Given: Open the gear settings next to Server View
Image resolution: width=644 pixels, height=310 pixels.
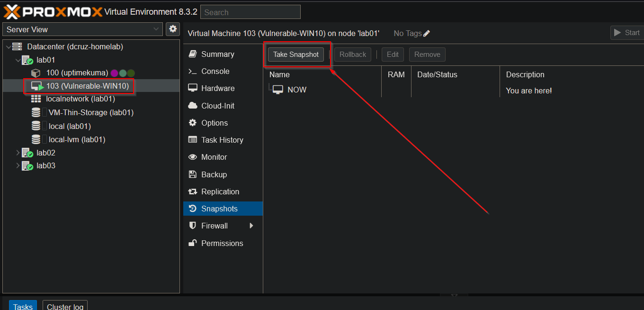Looking at the screenshot, I should [x=173, y=29].
